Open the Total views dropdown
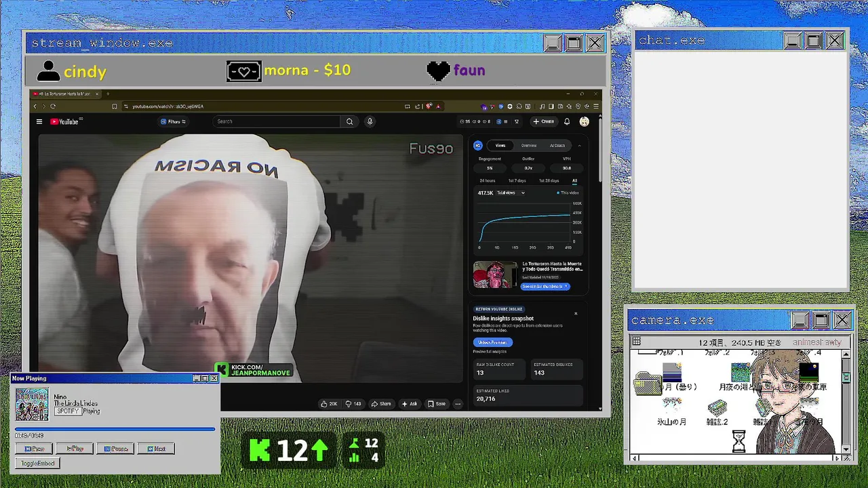868x488 pixels. click(x=511, y=192)
